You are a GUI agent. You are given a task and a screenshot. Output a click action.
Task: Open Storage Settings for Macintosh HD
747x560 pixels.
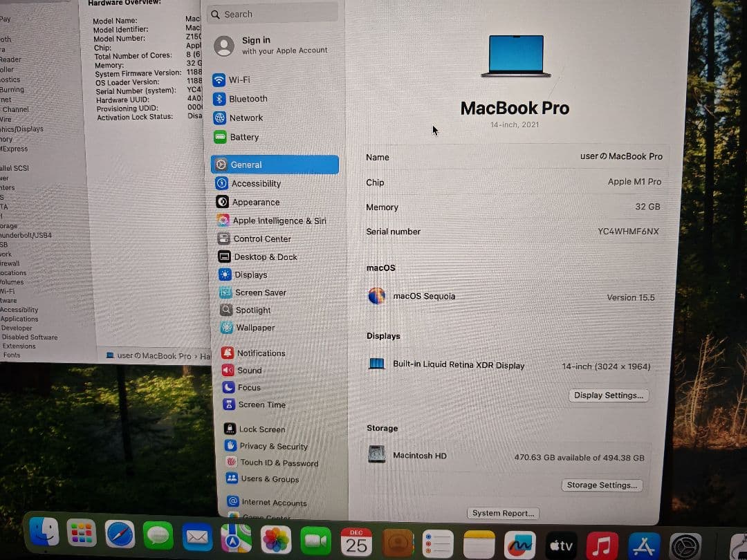point(602,485)
